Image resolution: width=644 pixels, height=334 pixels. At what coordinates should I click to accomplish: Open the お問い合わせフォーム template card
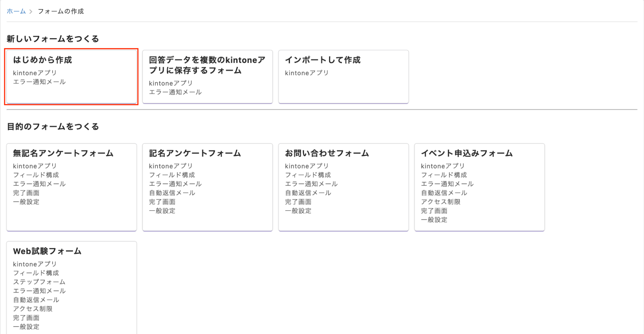[x=343, y=187]
